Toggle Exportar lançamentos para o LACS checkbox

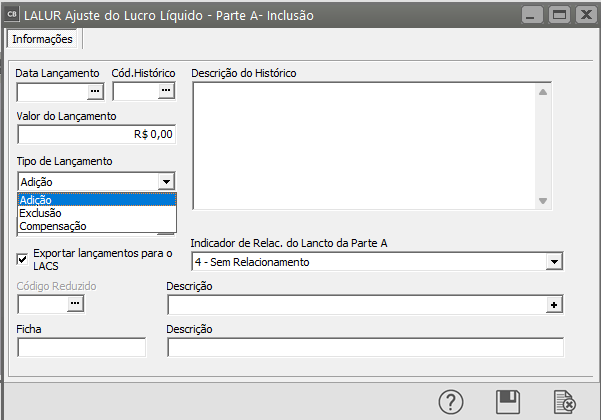[23, 260]
